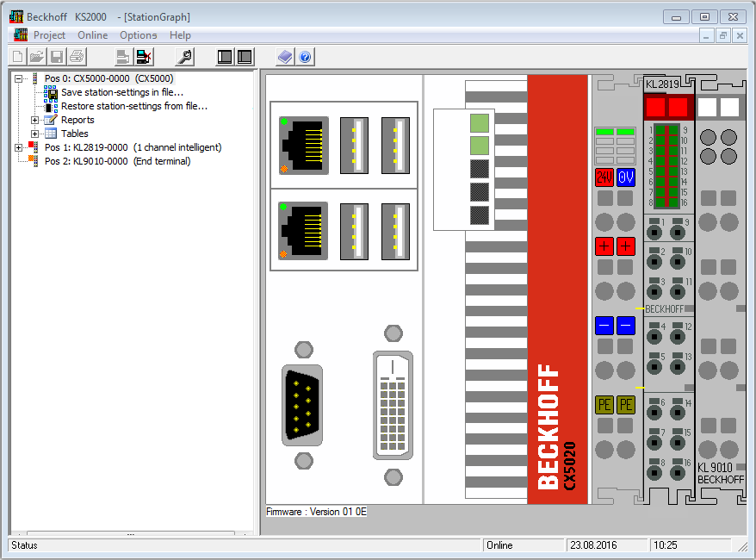The image size is (756, 560).
Task: Click the time 10:25 in status bar
Action: (690, 545)
